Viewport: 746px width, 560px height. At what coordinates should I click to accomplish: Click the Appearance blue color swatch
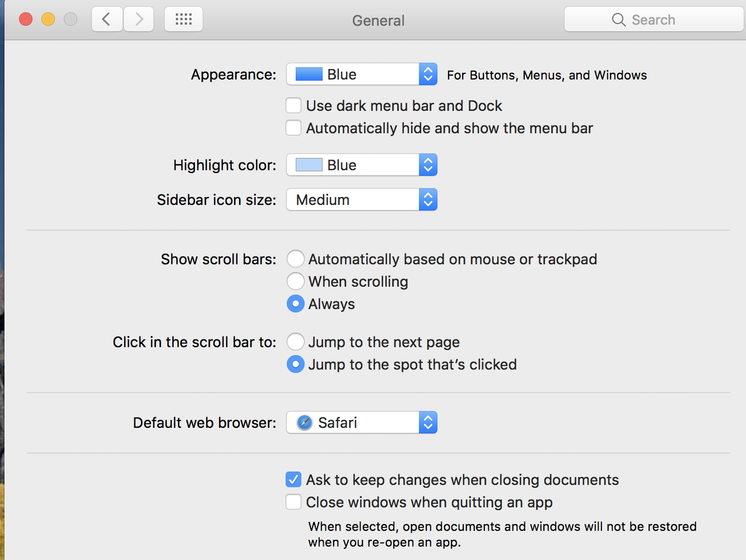[309, 74]
